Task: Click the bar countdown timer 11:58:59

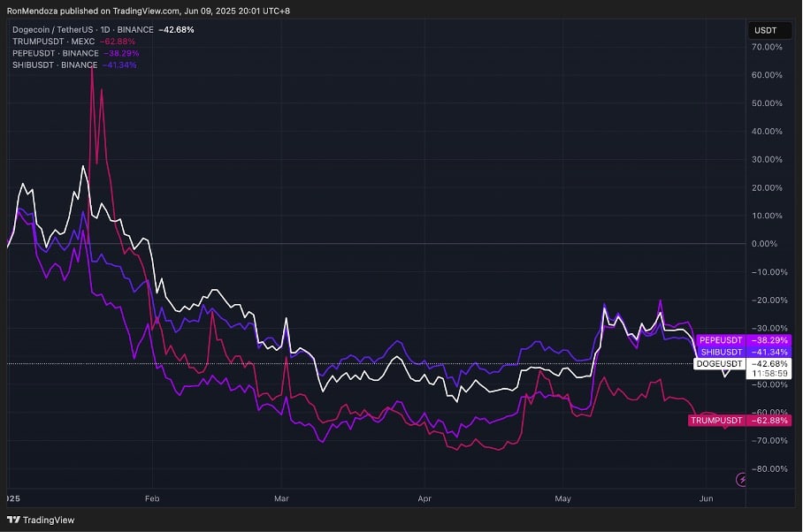Action: [x=770, y=374]
